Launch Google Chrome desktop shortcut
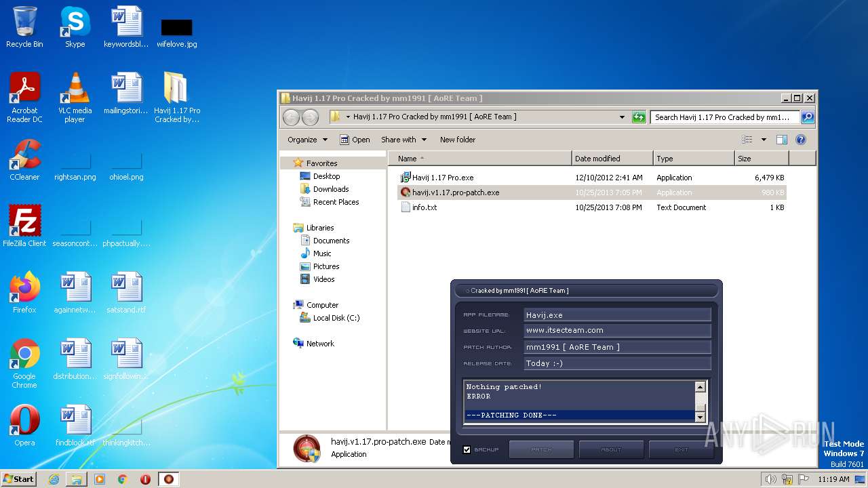Viewport: 868px width, 488px height. (x=24, y=363)
